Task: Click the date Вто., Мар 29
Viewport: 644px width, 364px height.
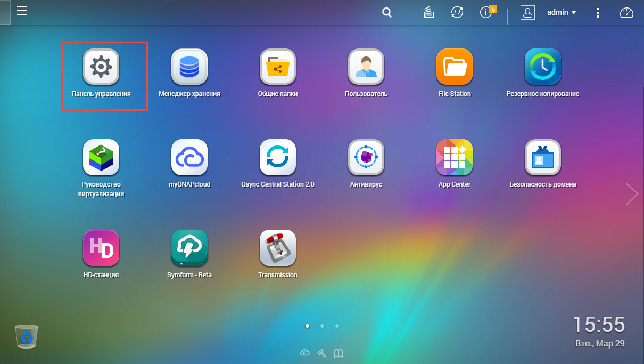Action: click(600, 344)
